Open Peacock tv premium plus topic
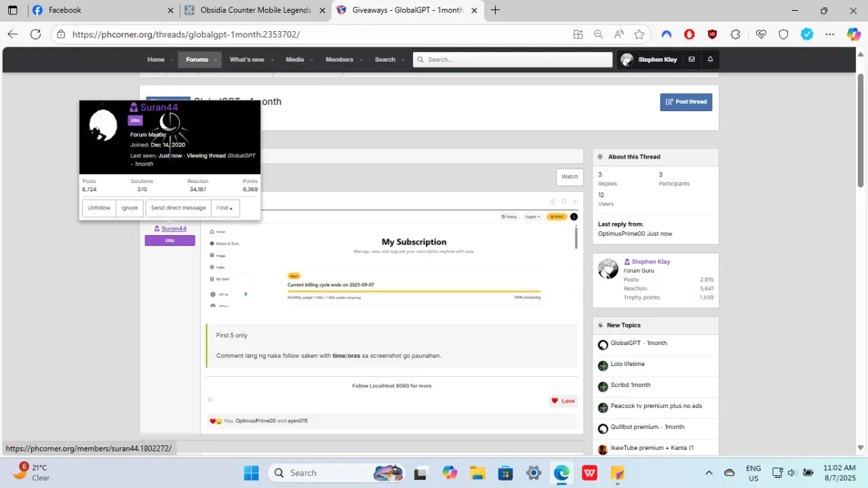This screenshot has height=488, width=868. [656, 406]
